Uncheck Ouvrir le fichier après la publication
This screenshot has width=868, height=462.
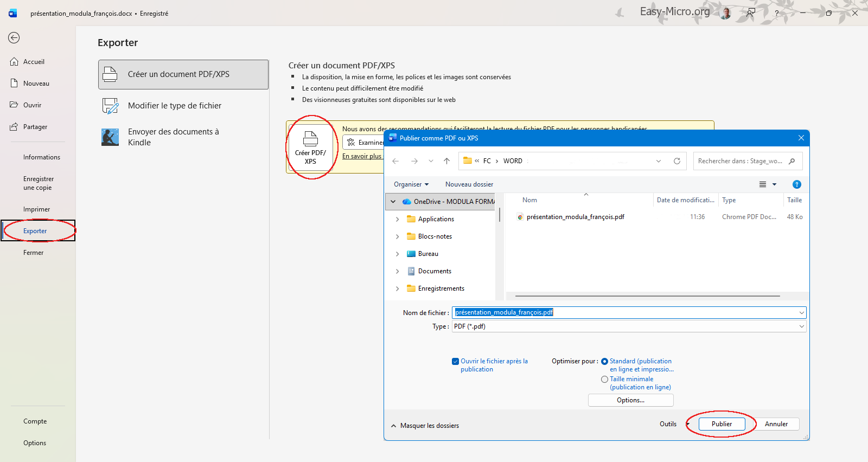(x=455, y=362)
